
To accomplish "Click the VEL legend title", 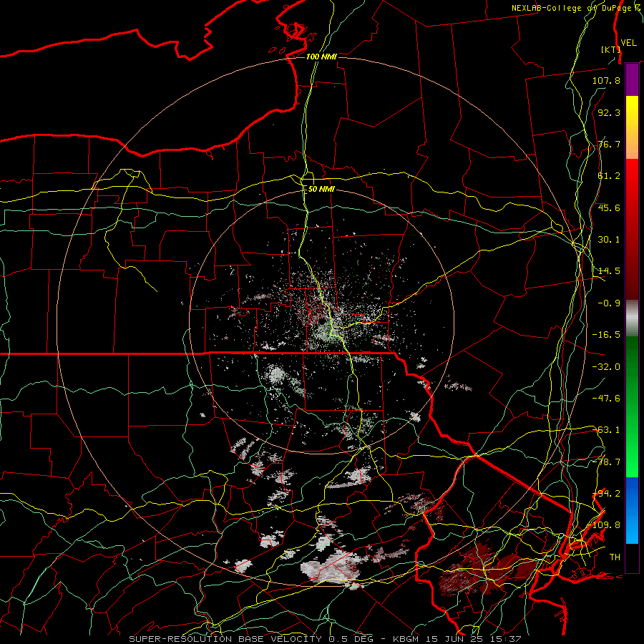I will 629,43.
